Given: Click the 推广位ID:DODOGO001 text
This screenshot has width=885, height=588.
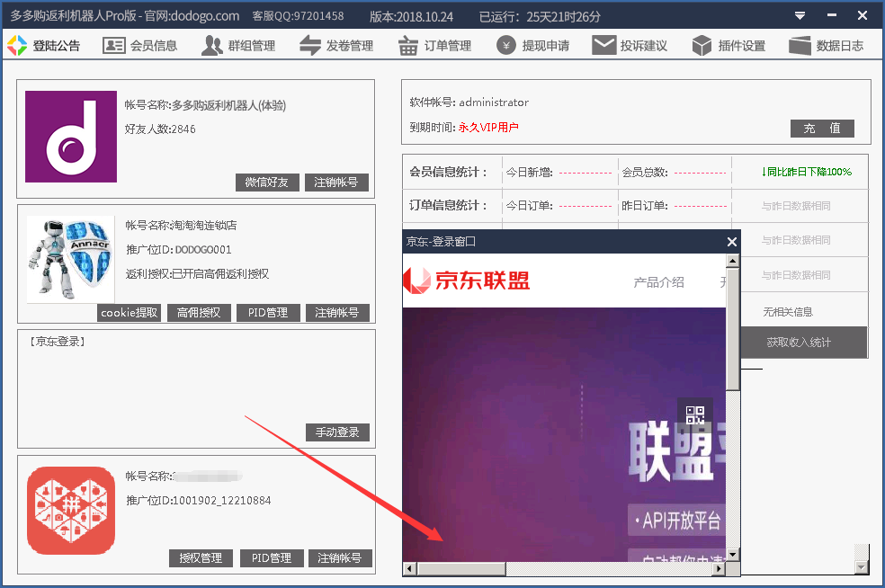Looking at the screenshot, I should (x=178, y=249).
